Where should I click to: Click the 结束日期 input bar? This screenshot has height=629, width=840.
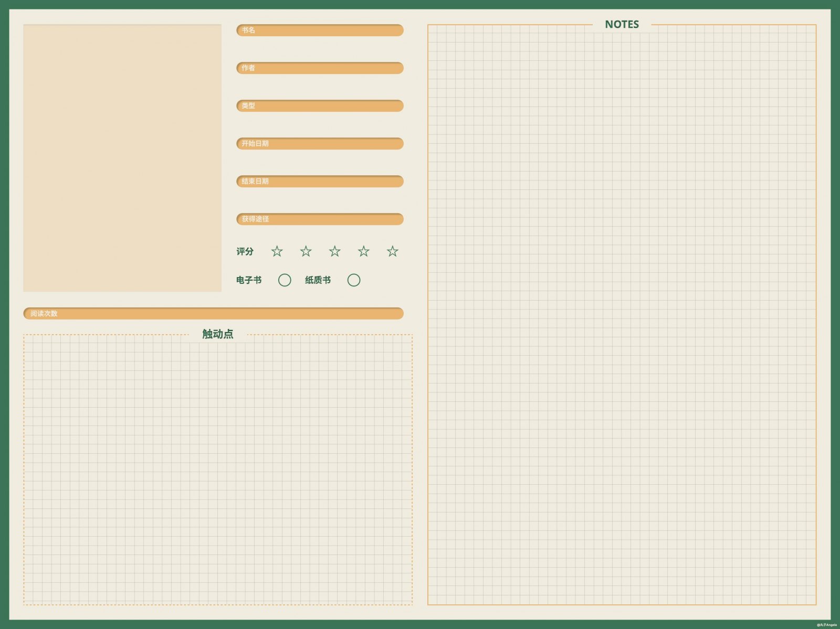[320, 182]
